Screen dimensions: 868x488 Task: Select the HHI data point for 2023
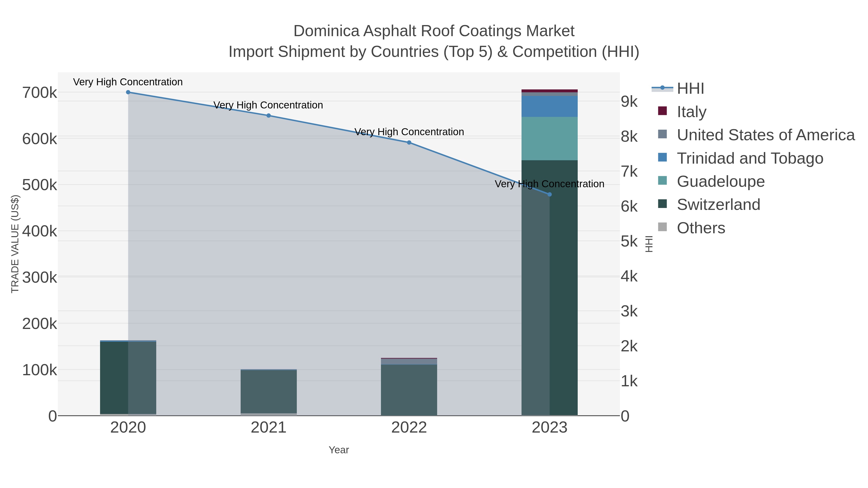549,194
